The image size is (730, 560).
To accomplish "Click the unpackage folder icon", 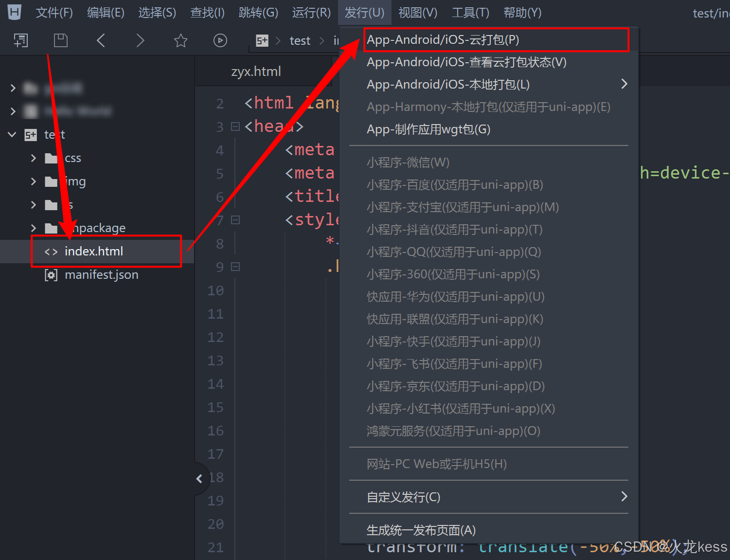I will click(x=51, y=228).
